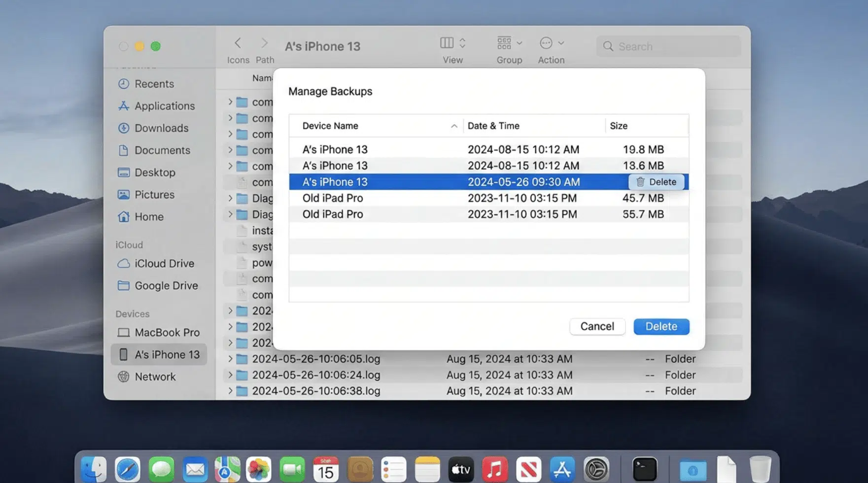Open Google Drive in sidebar
This screenshot has height=483, width=868.
click(x=158, y=286)
